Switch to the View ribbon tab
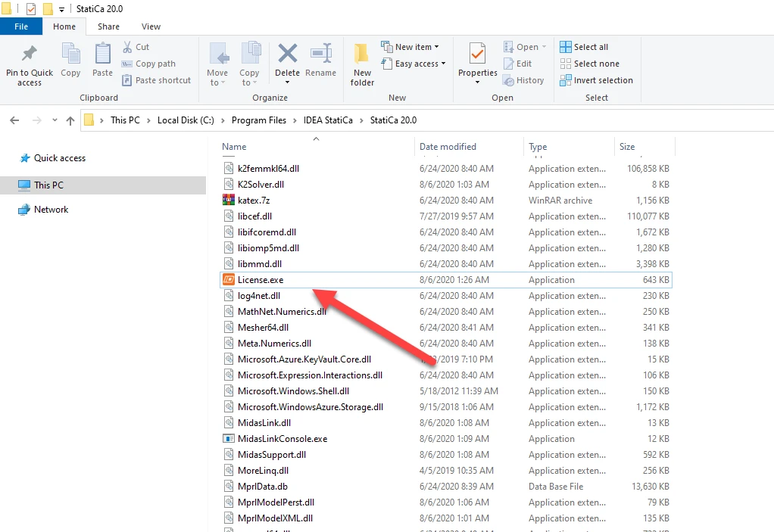This screenshot has width=774, height=532. (151, 26)
